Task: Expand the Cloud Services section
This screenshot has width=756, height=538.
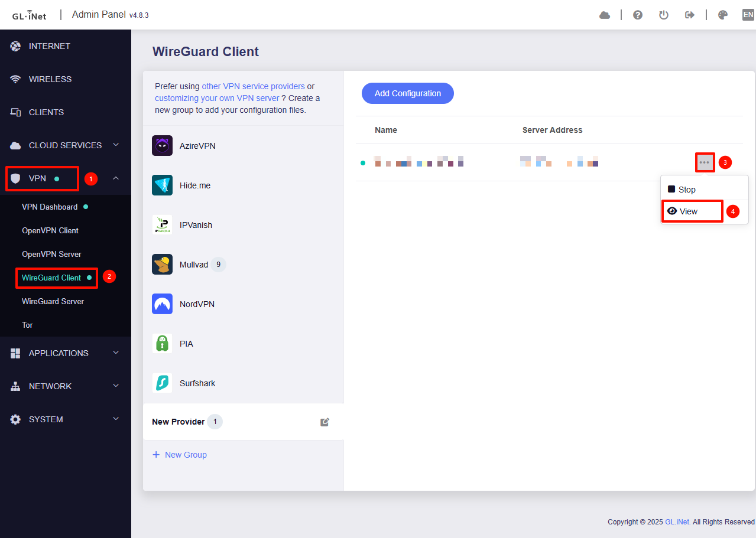Action: click(x=116, y=145)
